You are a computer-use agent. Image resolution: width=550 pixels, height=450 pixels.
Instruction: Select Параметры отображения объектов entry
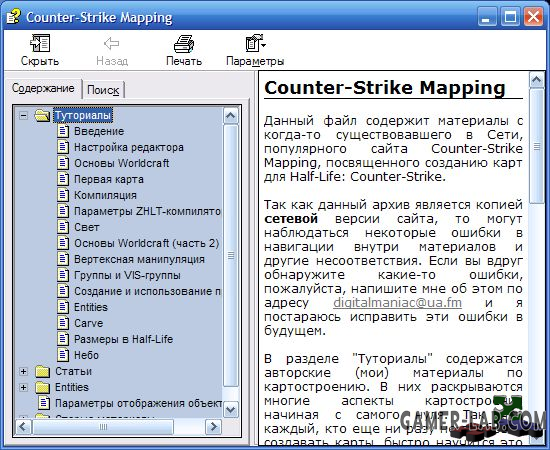tap(138, 403)
